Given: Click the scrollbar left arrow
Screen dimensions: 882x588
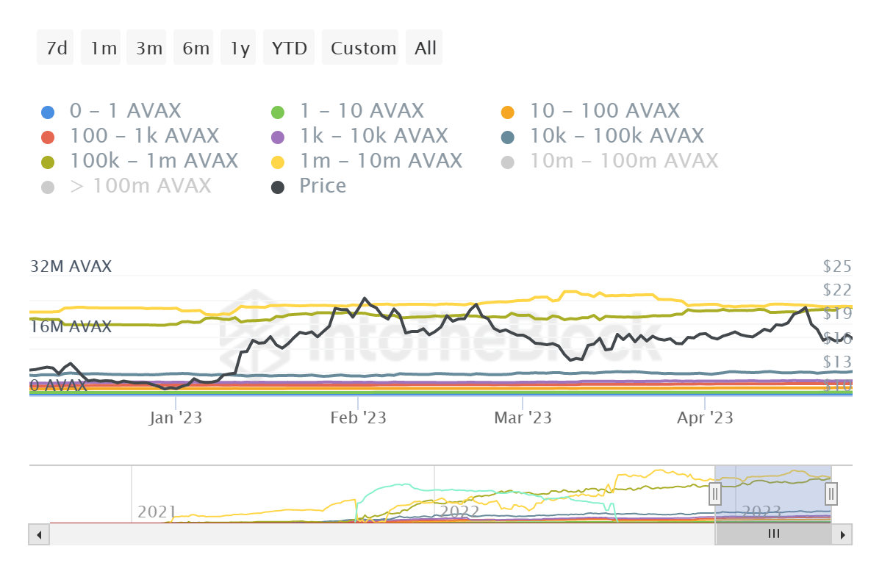Looking at the screenshot, I should [x=39, y=534].
